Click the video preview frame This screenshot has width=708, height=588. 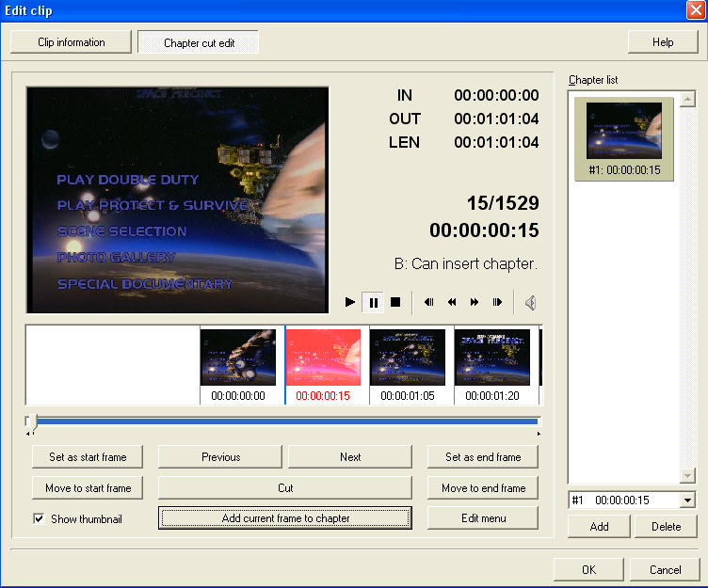tap(177, 199)
